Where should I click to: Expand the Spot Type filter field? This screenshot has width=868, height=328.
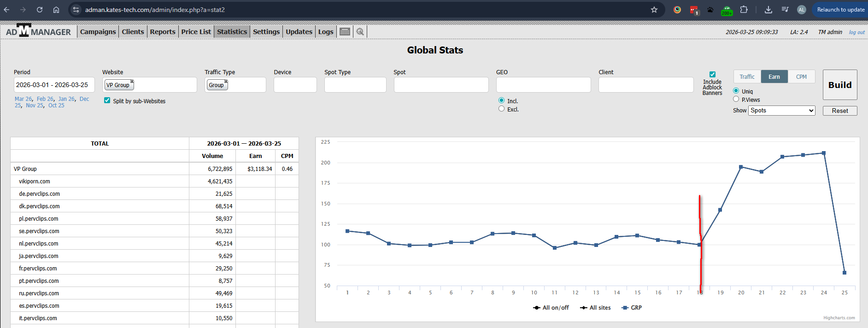[x=355, y=85]
